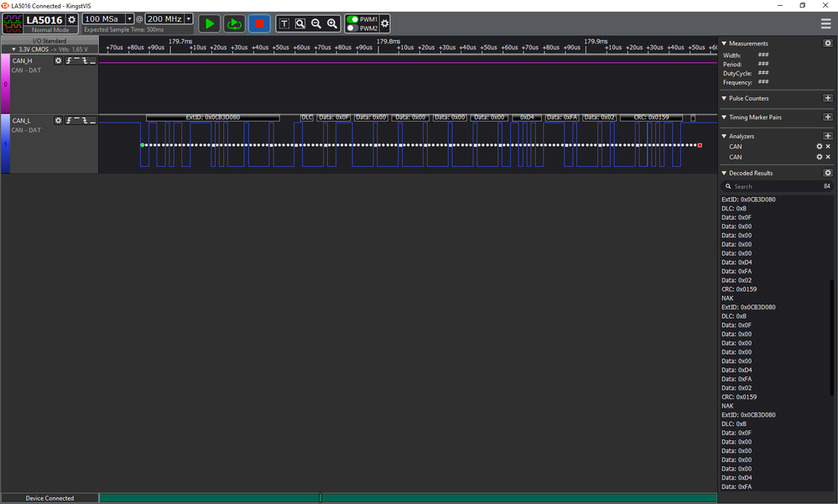The width and height of the screenshot is (838, 504).
Task: Activate the timing marker T tool
Action: (284, 23)
